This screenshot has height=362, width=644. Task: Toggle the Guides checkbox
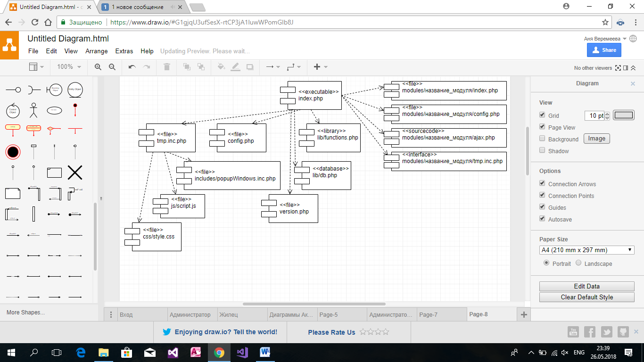pos(542,207)
